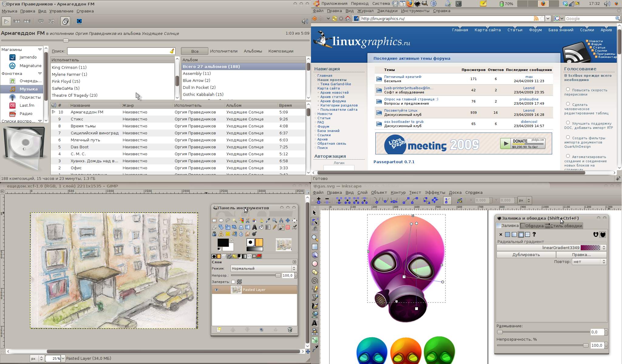Swap GIMP foreground and background colors
622x364 pixels.
coord(232,240)
